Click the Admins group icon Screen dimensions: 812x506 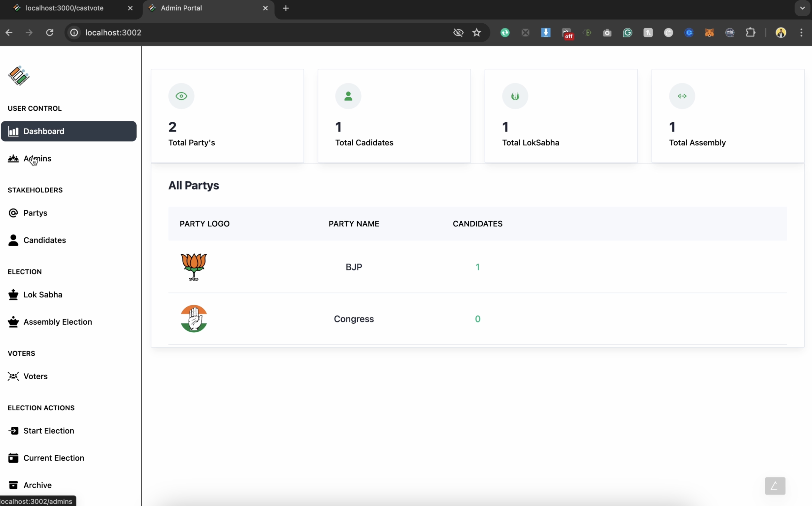click(13, 159)
